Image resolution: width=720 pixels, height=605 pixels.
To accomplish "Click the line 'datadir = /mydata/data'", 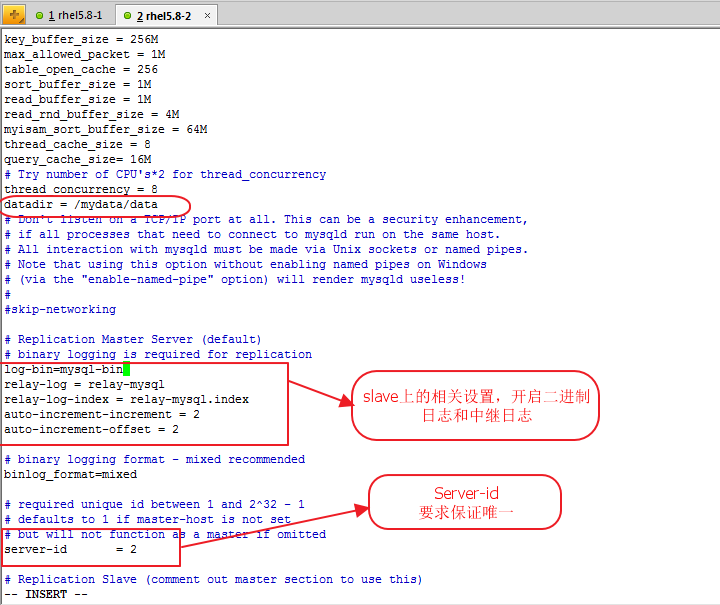I will pyautogui.click(x=81, y=205).
